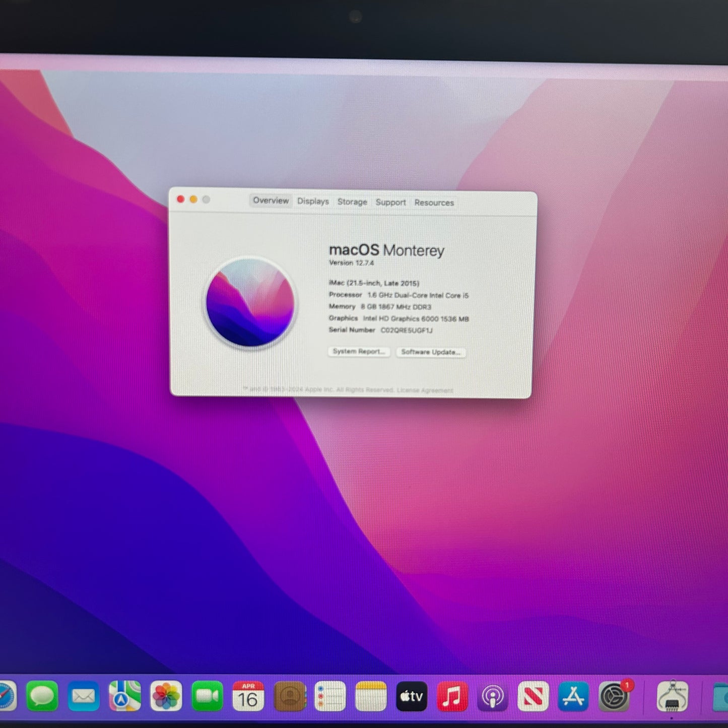This screenshot has height=728, width=728.
Task: Open FaceTime from the Dock
Action: (x=207, y=696)
